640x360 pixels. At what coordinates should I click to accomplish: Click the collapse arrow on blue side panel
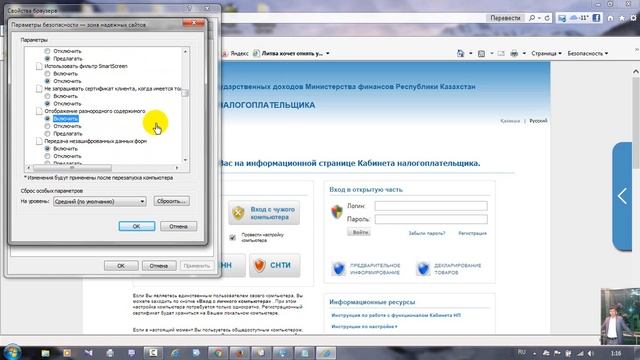622,196
